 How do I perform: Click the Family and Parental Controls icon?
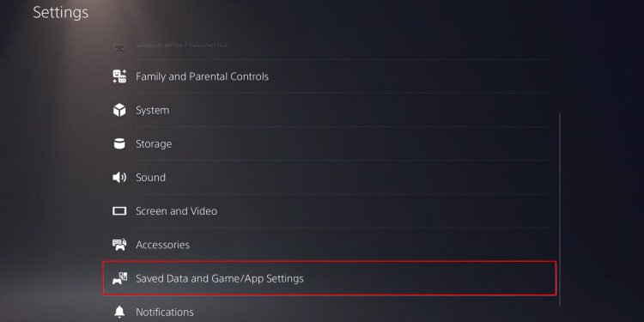click(119, 76)
